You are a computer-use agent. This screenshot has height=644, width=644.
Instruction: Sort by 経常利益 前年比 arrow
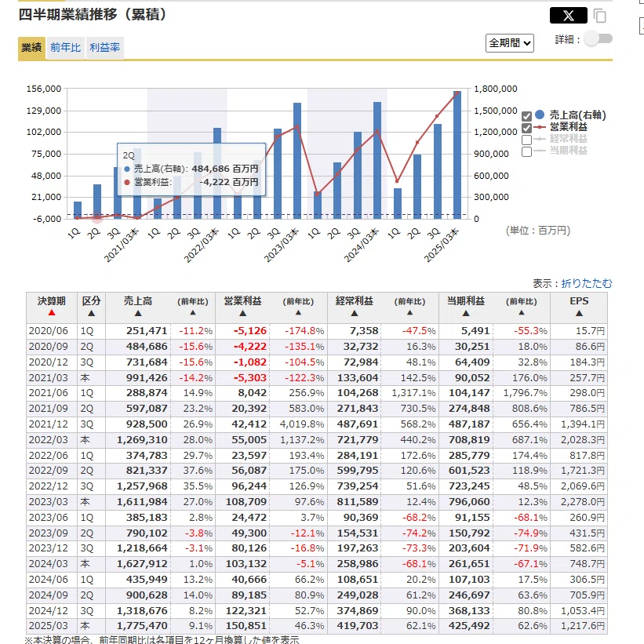(x=409, y=312)
